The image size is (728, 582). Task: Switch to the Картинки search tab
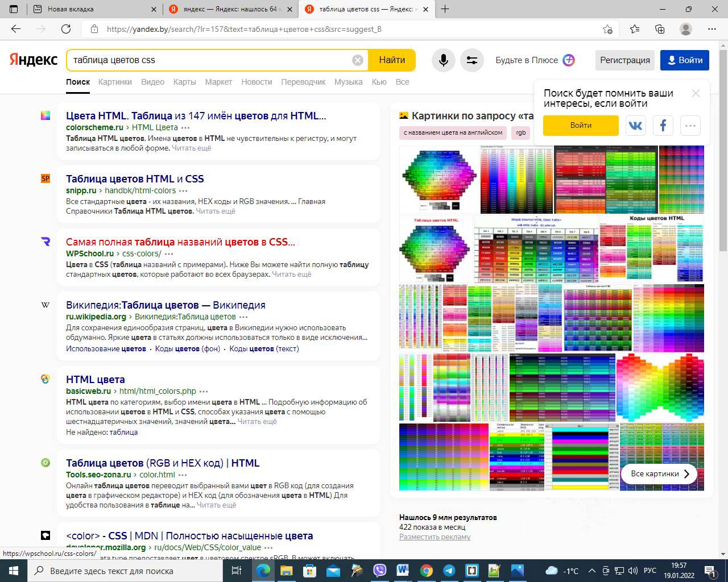click(115, 82)
